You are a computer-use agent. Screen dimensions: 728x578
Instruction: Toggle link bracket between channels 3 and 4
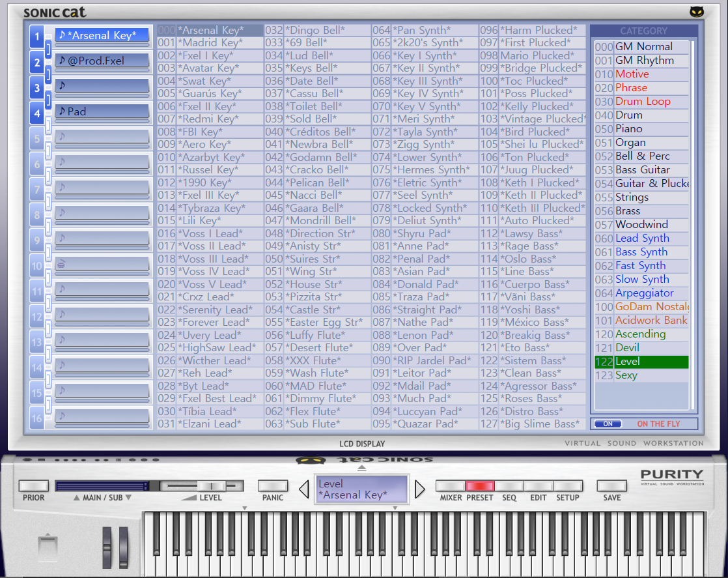click(48, 100)
